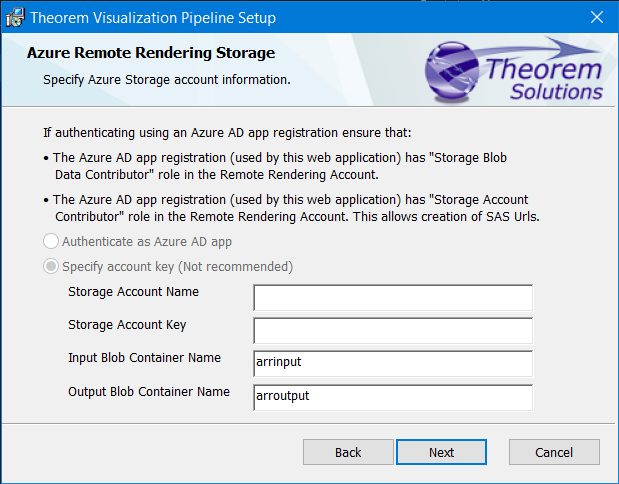
Task: Click the installer icon in the title bar
Action: click(x=15, y=18)
